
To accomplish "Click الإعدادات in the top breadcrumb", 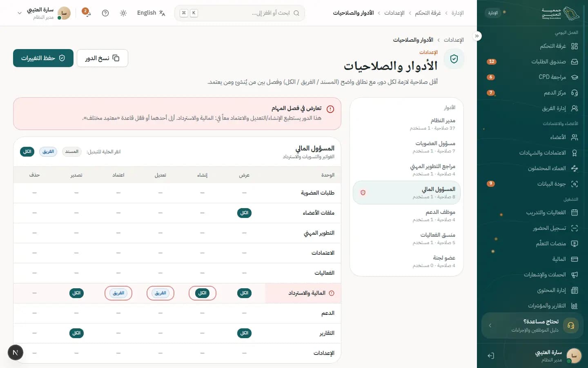I will pos(394,13).
